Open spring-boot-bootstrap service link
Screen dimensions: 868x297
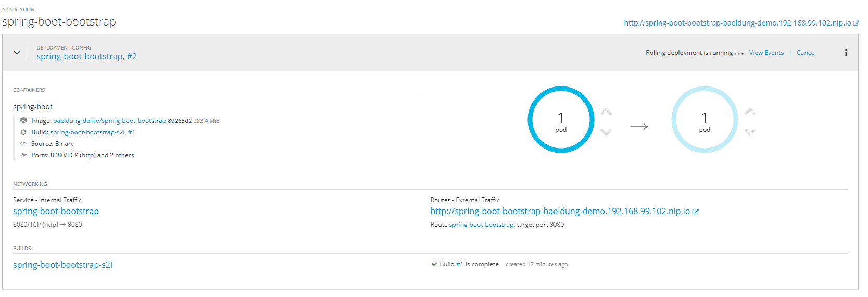[x=56, y=211]
